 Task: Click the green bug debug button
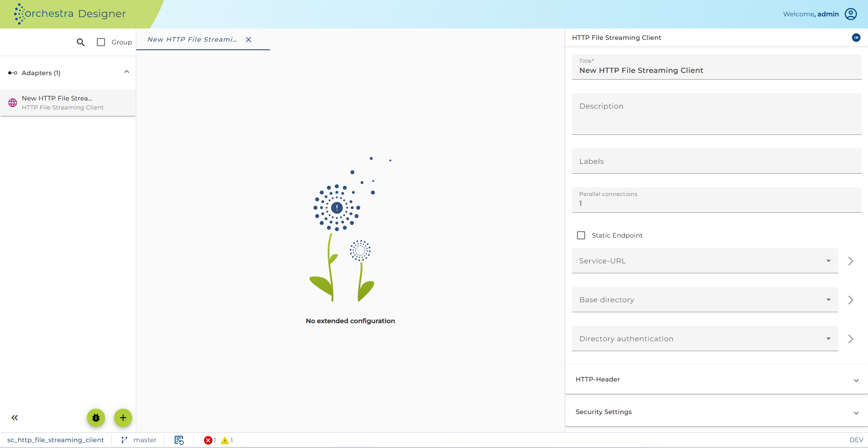[x=96, y=418]
